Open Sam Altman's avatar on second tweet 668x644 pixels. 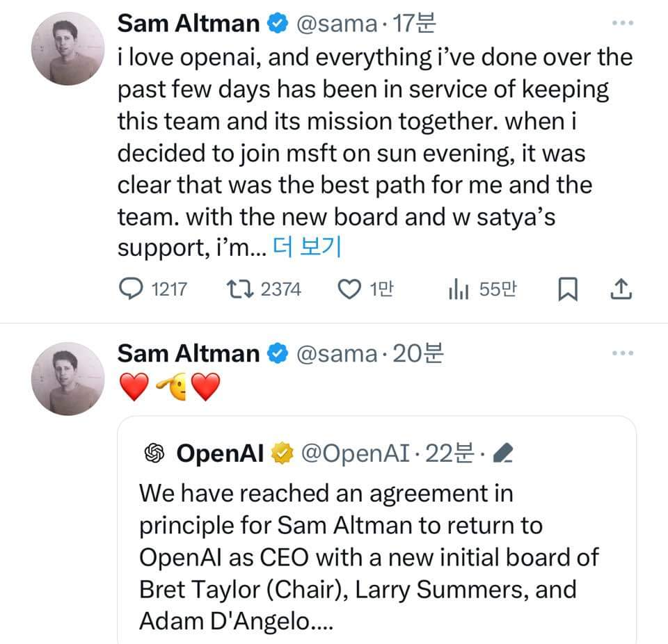[65, 379]
